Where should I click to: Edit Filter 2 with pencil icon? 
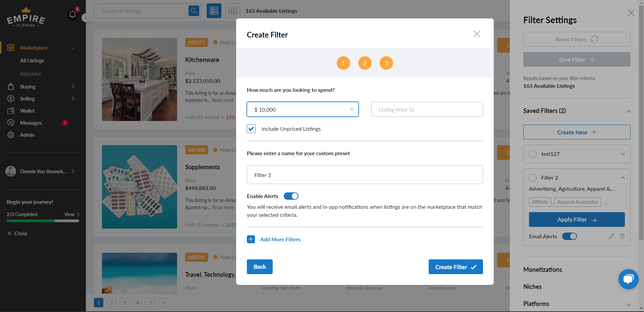[x=611, y=236]
